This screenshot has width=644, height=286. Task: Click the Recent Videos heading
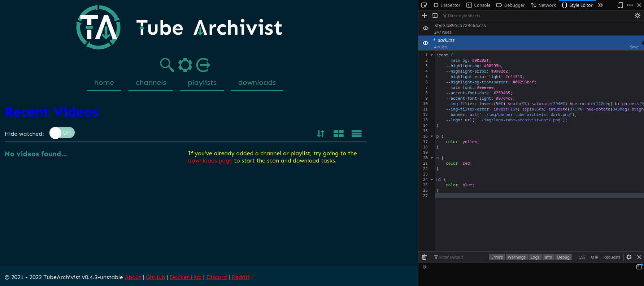tap(52, 112)
